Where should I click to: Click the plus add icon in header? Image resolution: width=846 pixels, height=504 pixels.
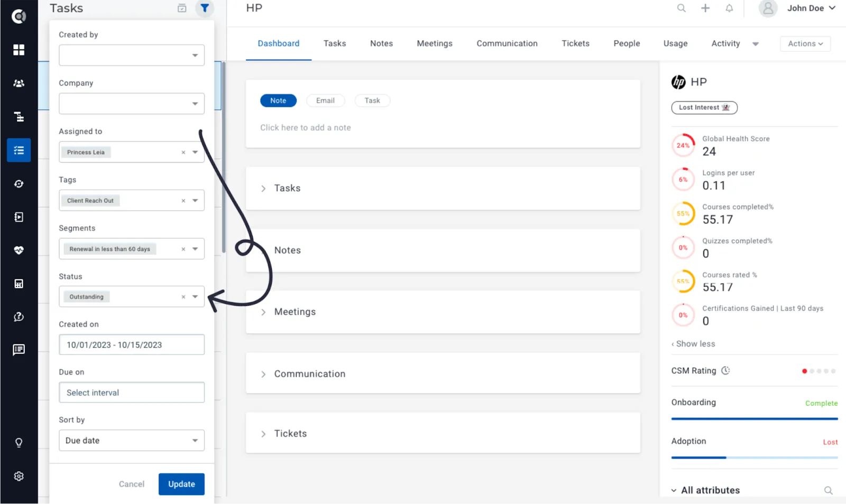click(705, 8)
